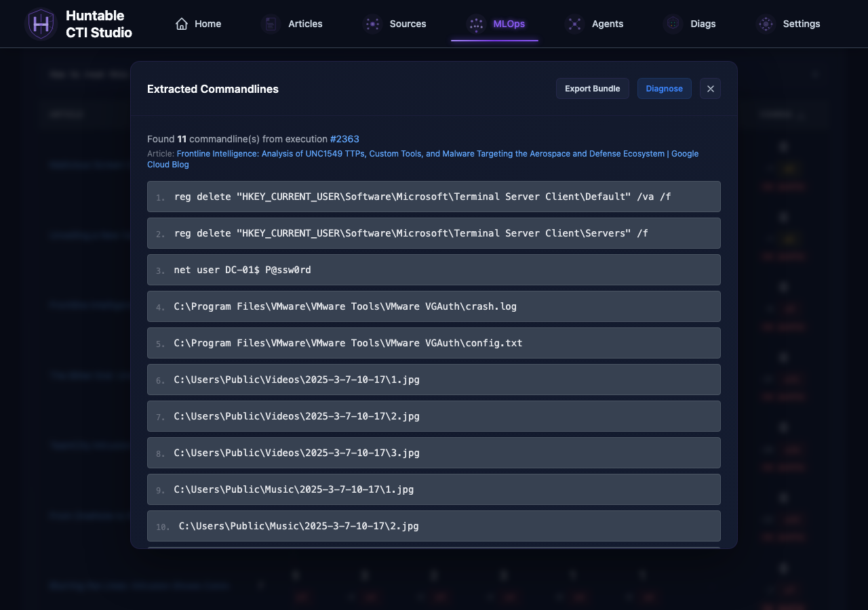
Task: Click the Export Bundle button
Action: pos(593,89)
